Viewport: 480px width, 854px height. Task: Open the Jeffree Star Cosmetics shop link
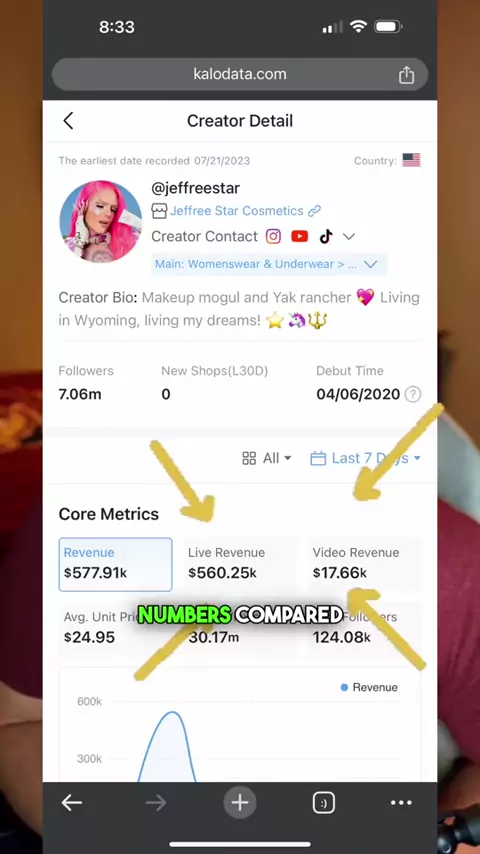point(236,211)
